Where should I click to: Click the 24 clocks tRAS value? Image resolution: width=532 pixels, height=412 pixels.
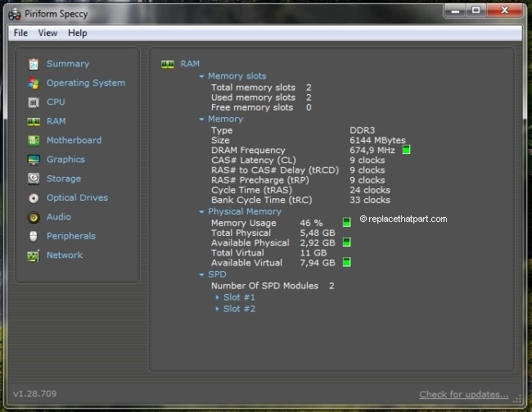pyautogui.click(x=370, y=190)
